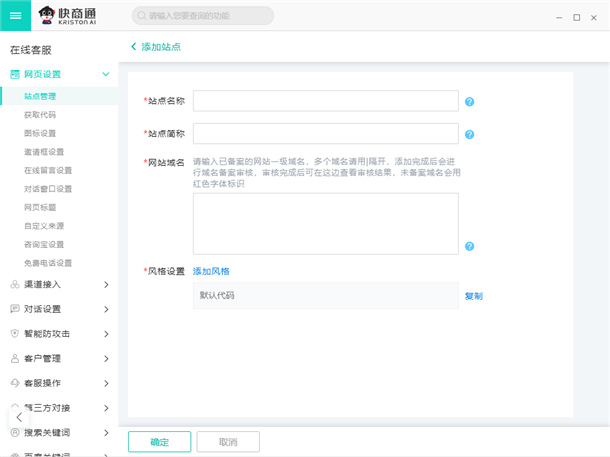610x457 pixels.
Task: Open 获取代码 in the sidebar
Action: 40,115
